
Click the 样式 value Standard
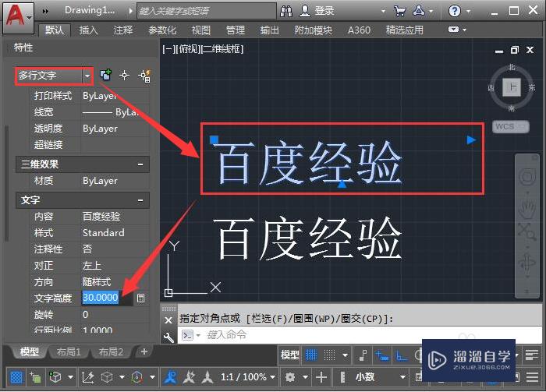coord(104,233)
